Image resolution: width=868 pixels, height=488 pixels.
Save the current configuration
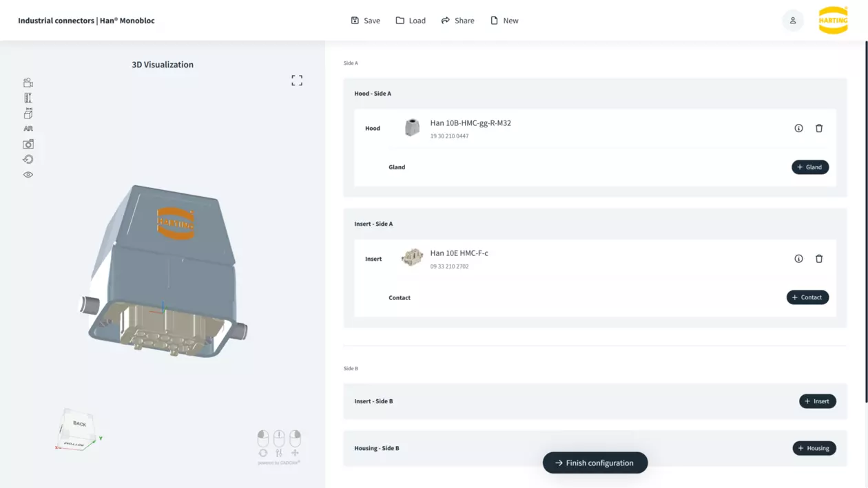tap(365, 21)
